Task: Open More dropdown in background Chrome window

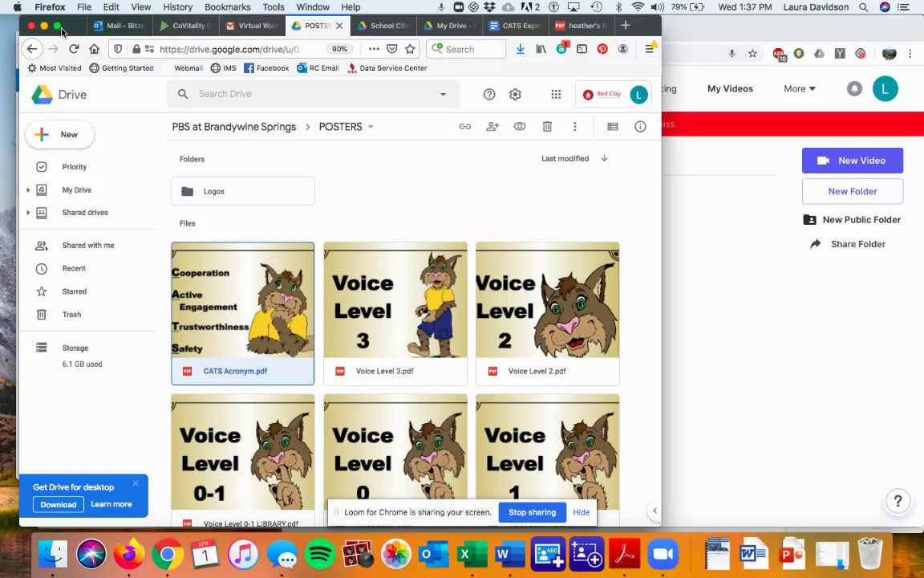Action: tap(800, 88)
